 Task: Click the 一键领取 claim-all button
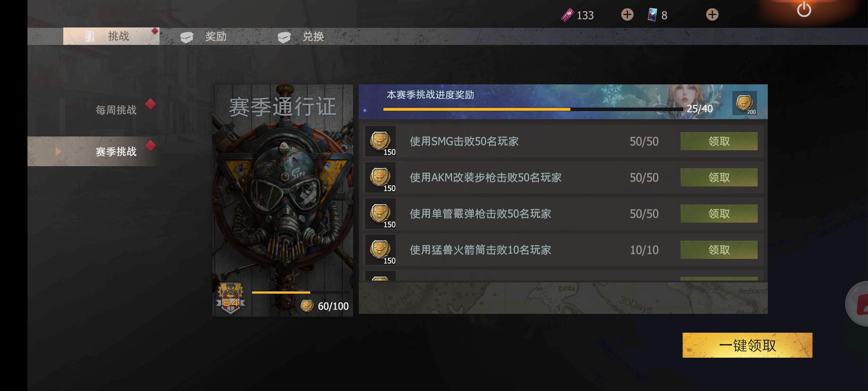[747, 345]
